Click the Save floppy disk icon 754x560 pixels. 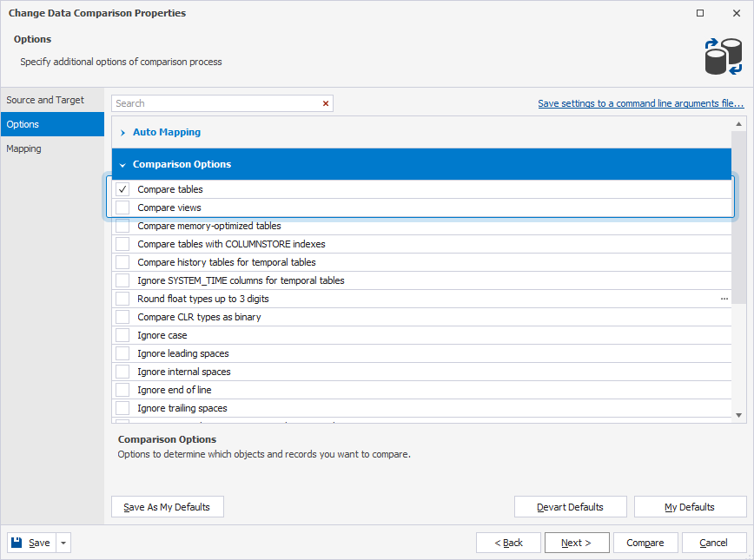pyautogui.click(x=17, y=542)
